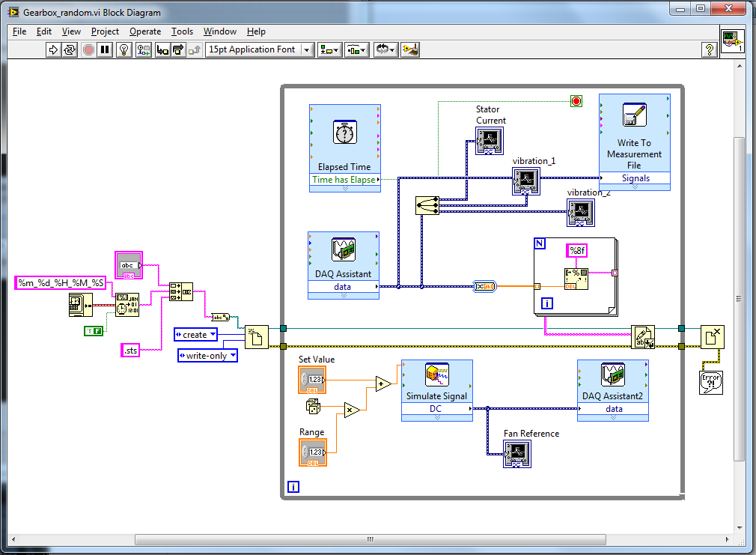This screenshot has width=756, height=555.
Task: Click the Convert from Dynamic Data node
Action: tap(484, 287)
